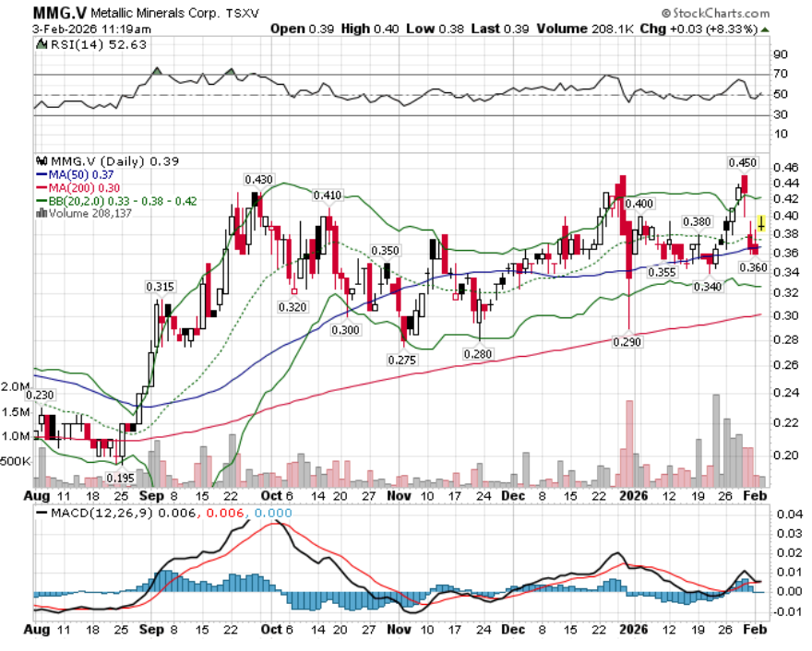Click the 'High 0.40' value
This screenshot has width=812, height=651.
(x=370, y=29)
